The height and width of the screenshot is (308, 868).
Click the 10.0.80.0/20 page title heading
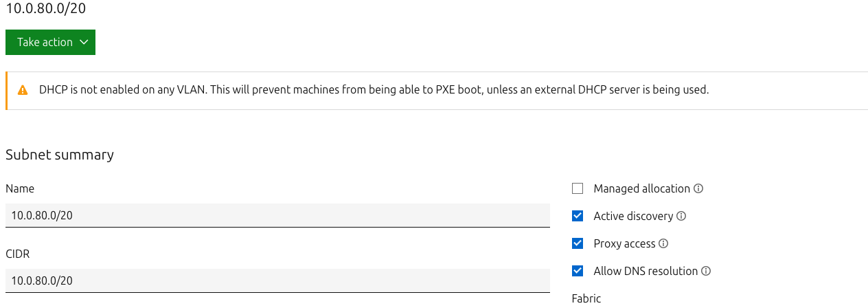(x=46, y=9)
